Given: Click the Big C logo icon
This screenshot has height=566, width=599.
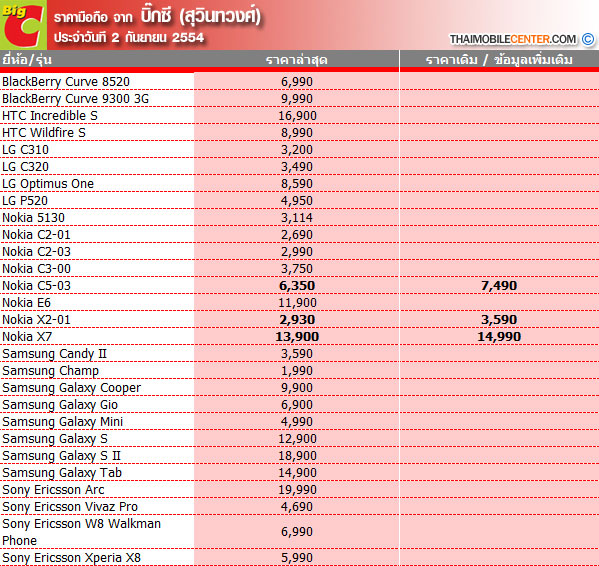Looking at the screenshot, I should [x=23, y=25].
